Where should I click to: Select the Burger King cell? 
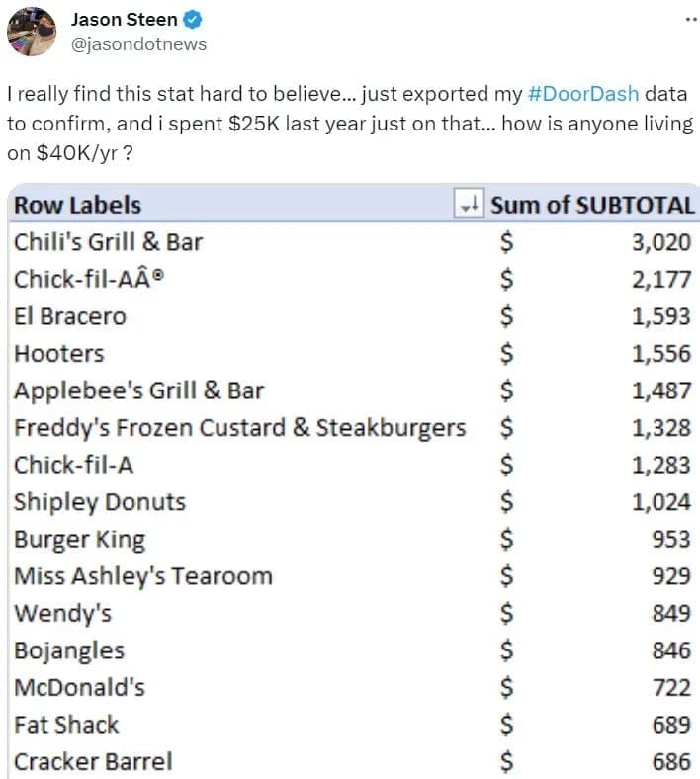click(x=79, y=540)
